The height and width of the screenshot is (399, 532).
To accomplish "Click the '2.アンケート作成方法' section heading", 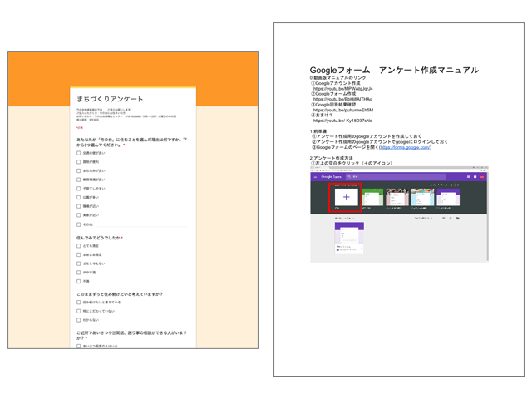I will (332, 158).
